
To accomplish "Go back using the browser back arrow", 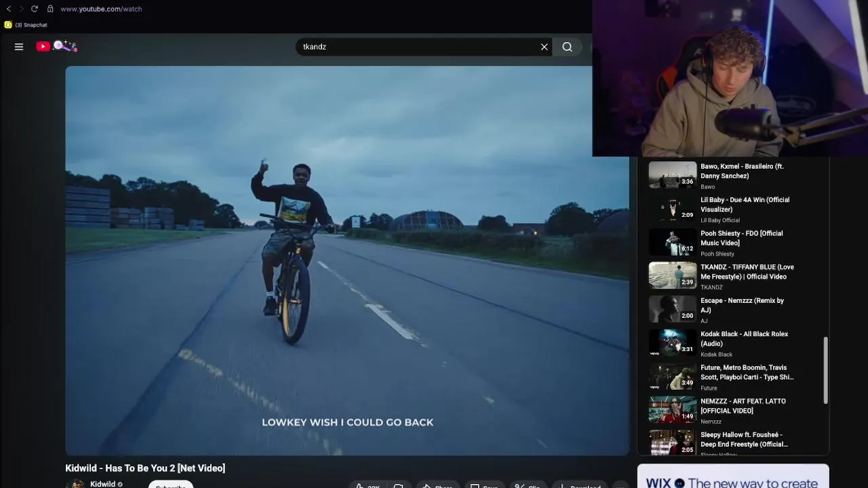I will click(9, 9).
